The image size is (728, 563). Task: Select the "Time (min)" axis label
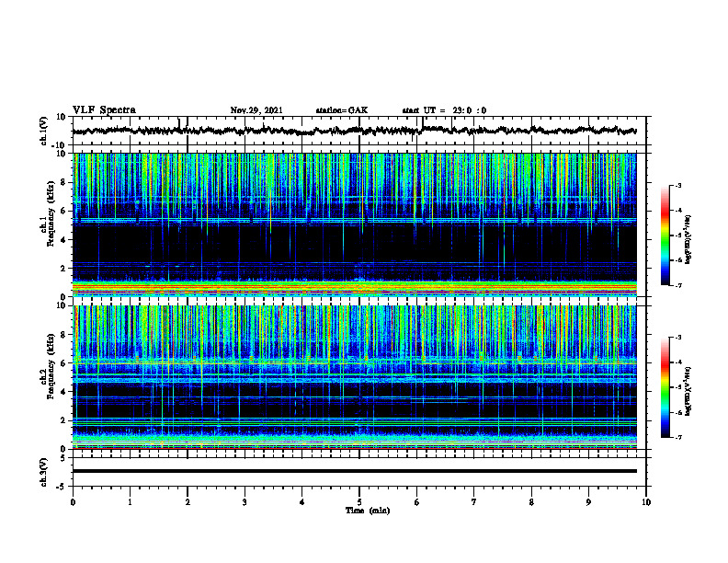click(368, 511)
